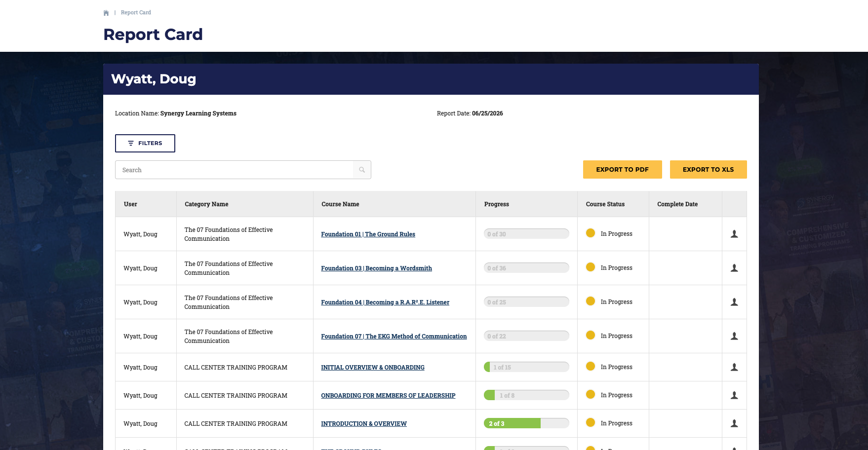Click user icon for Onboarding Leadership row
The image size is (868, 450).
(x=734, y=395)
